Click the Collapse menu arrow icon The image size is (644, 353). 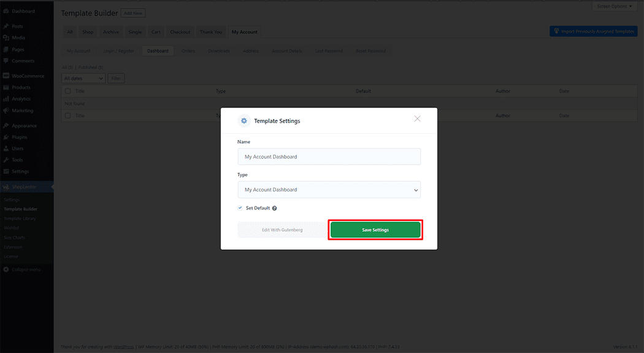(6, 270)
